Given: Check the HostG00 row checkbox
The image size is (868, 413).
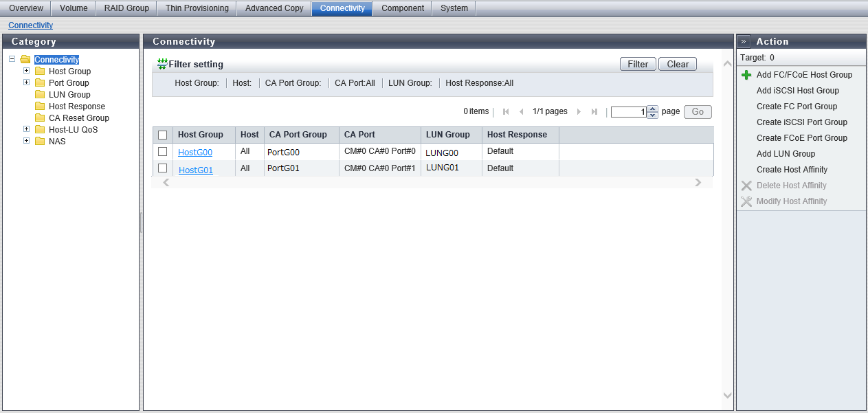Looking at the screenshot, I should (163, 151).
